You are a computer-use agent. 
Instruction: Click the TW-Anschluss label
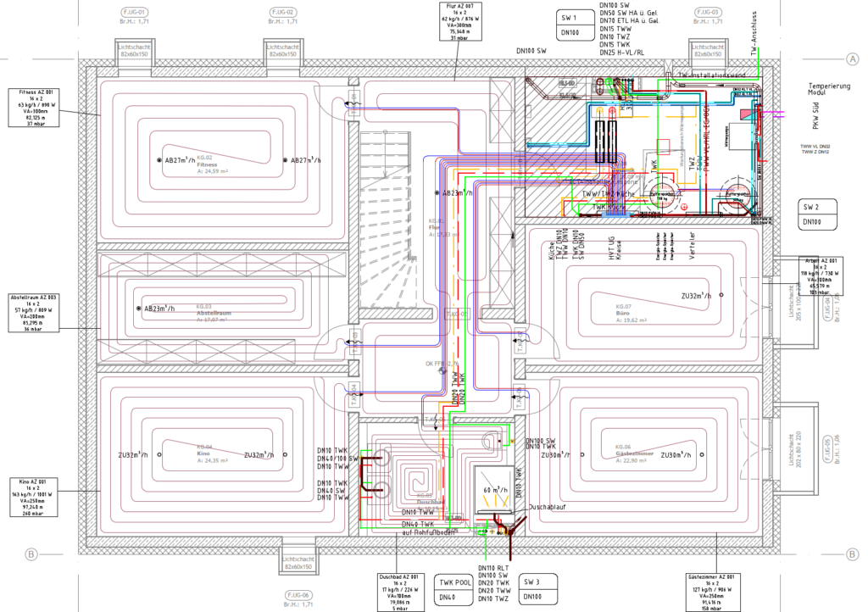click(754, 33)
